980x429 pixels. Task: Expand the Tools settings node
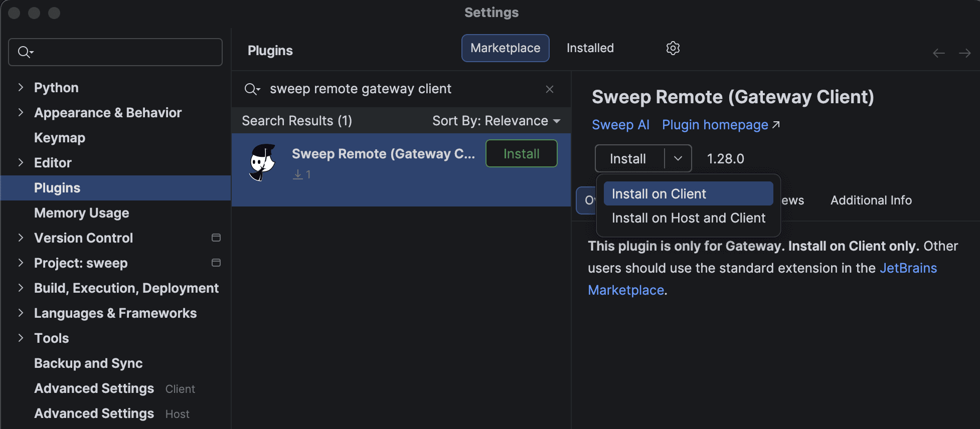pos(21,338)
